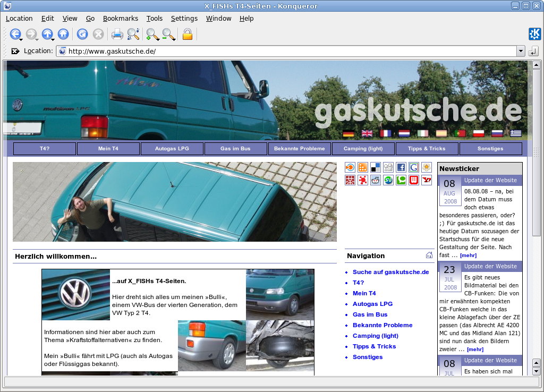The image size is (544, 392).
Task: Switch language with the German flag
Action: (348, 133)
